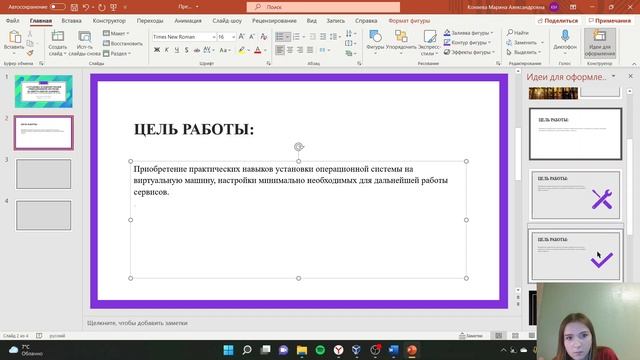Expand the Заливка фигуры (Shape Fill) dropdown

pyautogui.click(x=469, y=33)
